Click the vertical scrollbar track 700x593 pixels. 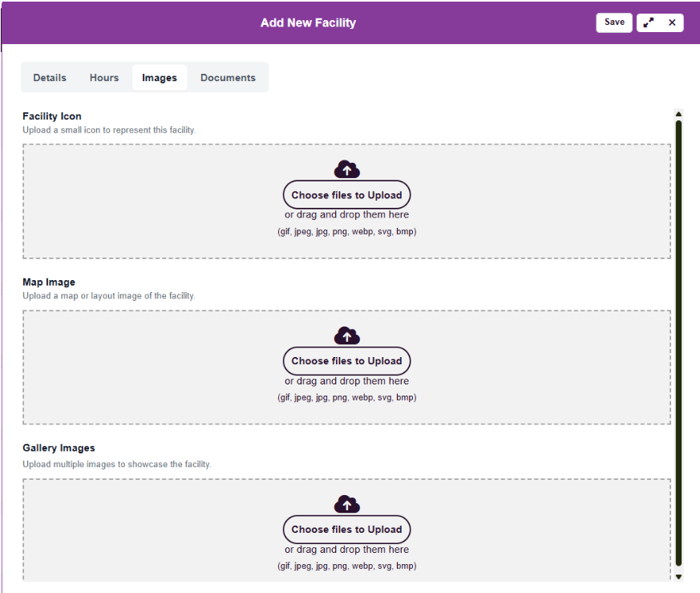[x=678, y=345]
